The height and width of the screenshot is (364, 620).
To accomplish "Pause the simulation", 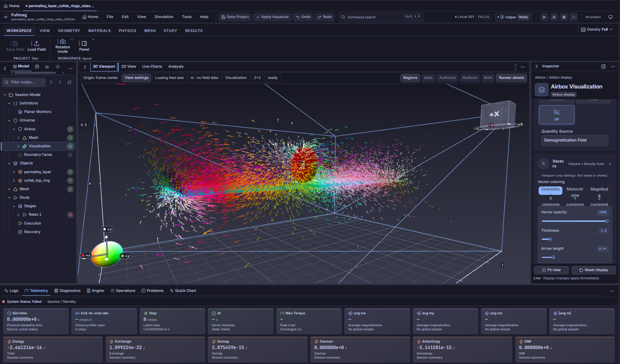I will click(554, 17).
